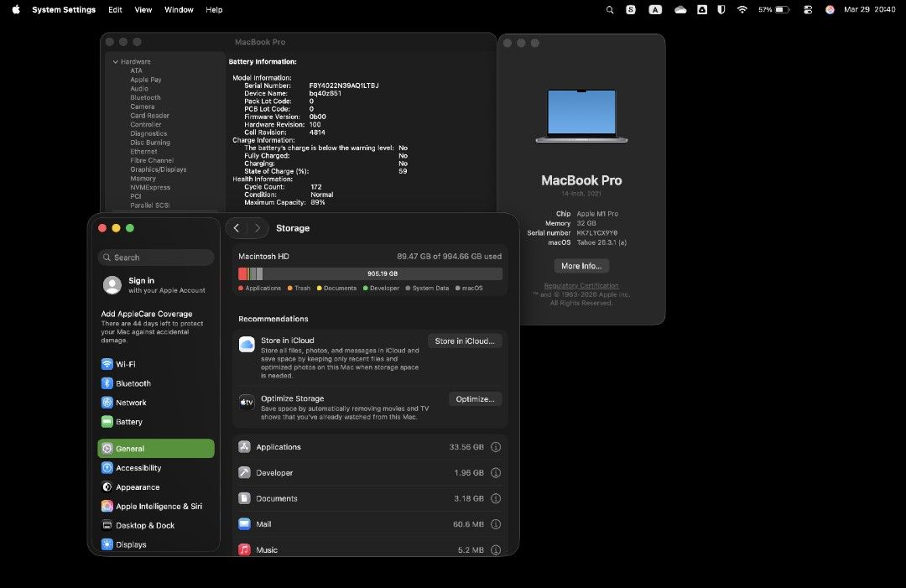Image resolution: width=906 pixels, height=588 pixels.
Task: Show info for Mail storage
Action: (x=496, y=524)
